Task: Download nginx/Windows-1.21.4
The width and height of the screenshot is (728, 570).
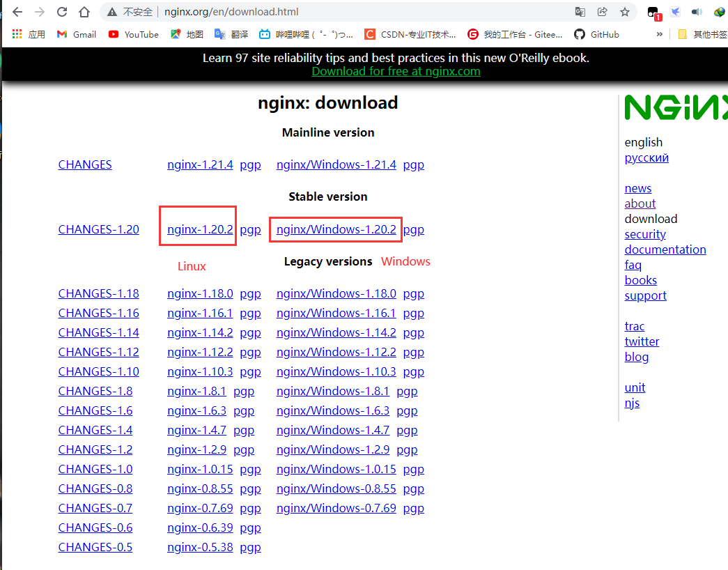Action: [336, 165]
